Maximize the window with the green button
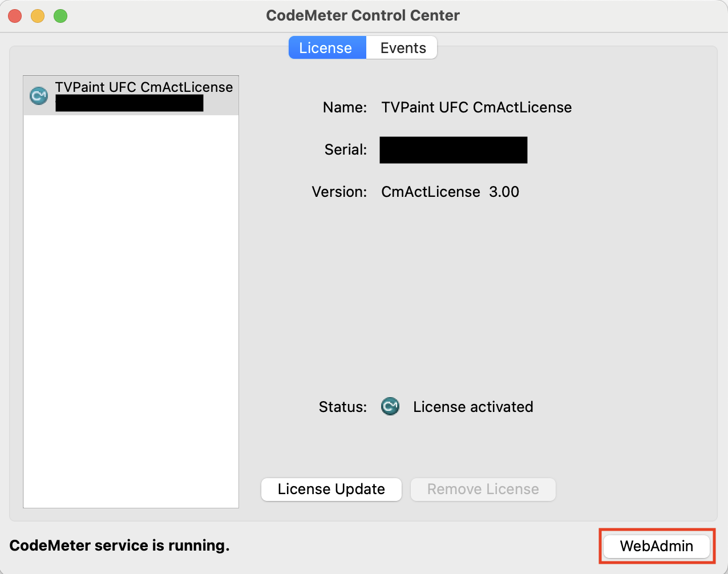Viewport: 728px width, 574px height. 60,16
